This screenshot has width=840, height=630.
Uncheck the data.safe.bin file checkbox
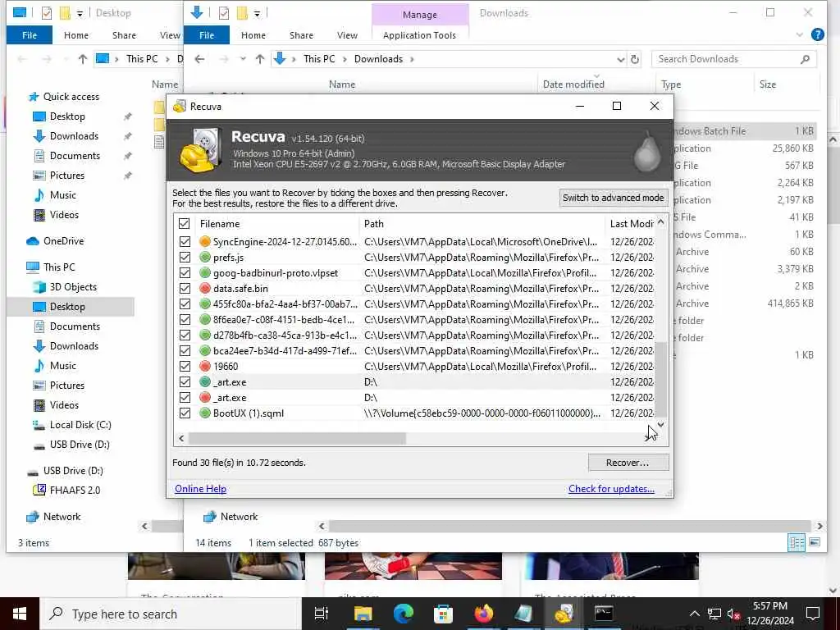[185, 288]
